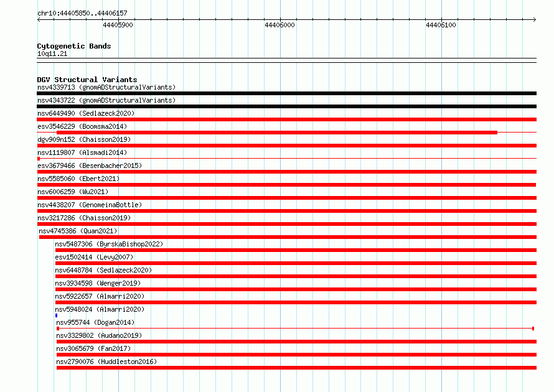Open variant nsv5585060 (Ebert2021)

(78, 179)
